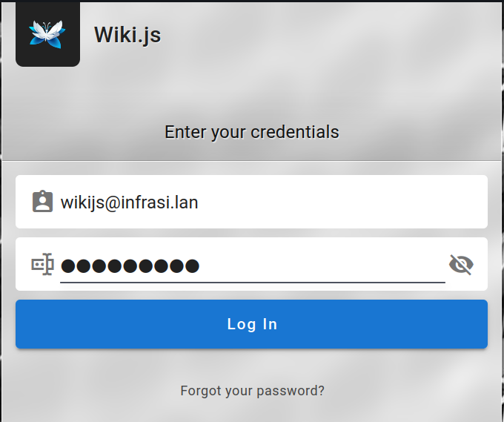The image size is (504, 422).
Task: Click the Wiki.js site title text
Action: click(x=127, y=35)
